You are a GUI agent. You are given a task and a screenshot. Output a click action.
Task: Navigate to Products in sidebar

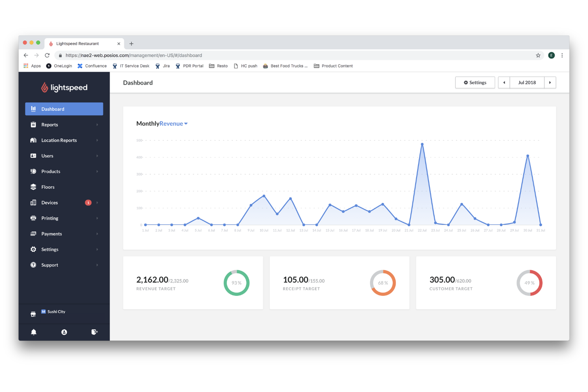pyautogui.click(x=50, y=171)
